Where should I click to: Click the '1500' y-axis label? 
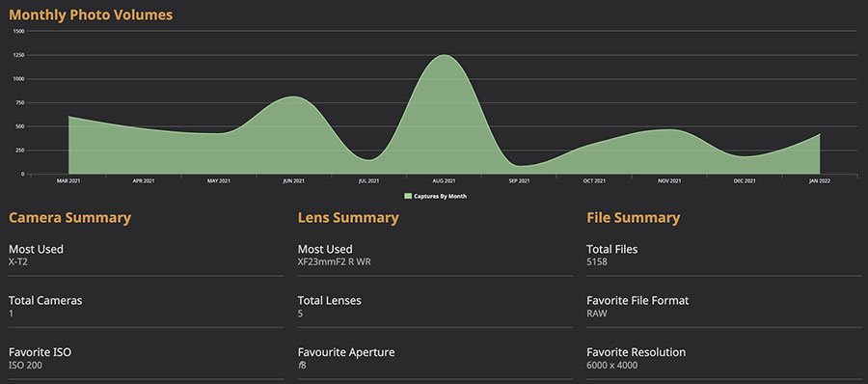click(x=18, y=31)
